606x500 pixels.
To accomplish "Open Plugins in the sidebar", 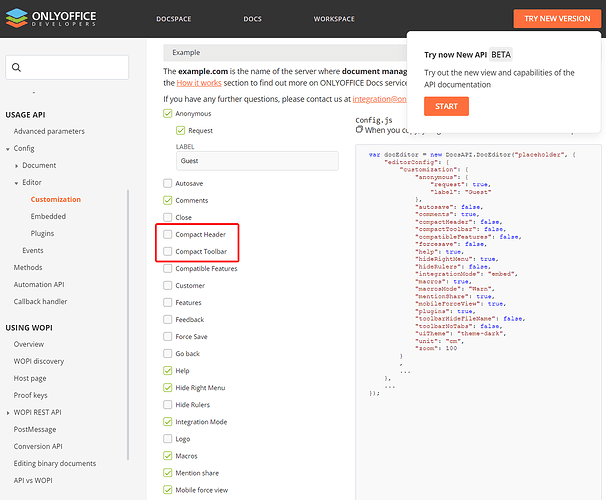I will click(x=42, y=233).
